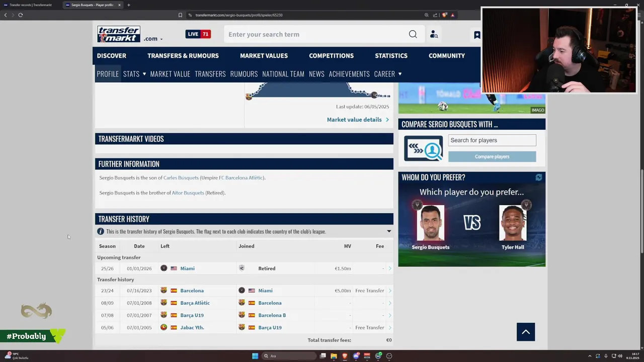Select the PROFILE tab
Screen dimensions: 644x362
click(108, 74)
